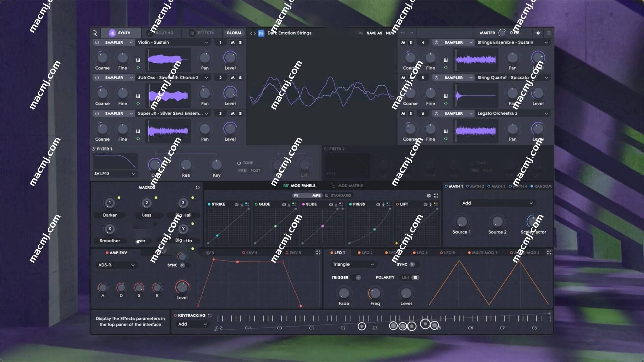
Task: Toggle power for Strings Ensemble - Sustain sampler
Action: [436, 42]
